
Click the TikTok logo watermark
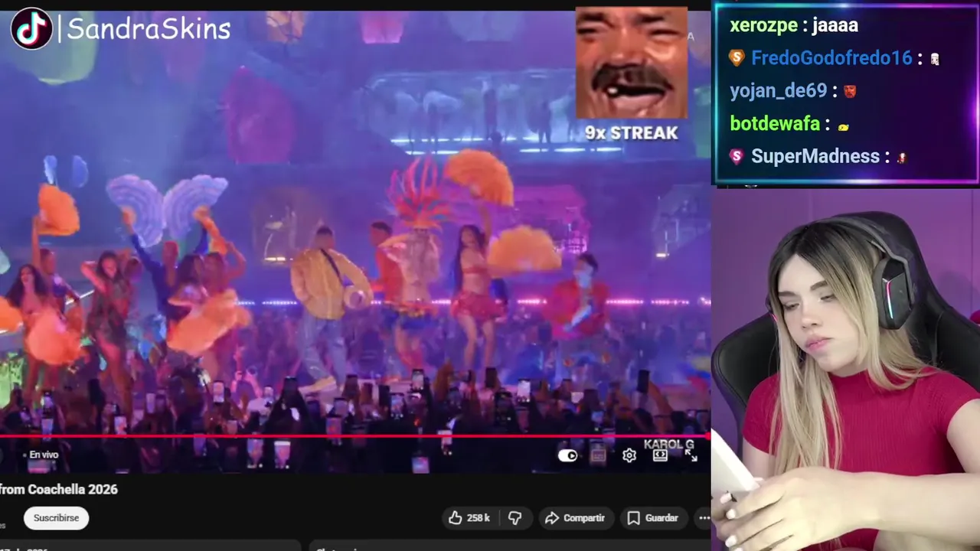pos(31,28)
